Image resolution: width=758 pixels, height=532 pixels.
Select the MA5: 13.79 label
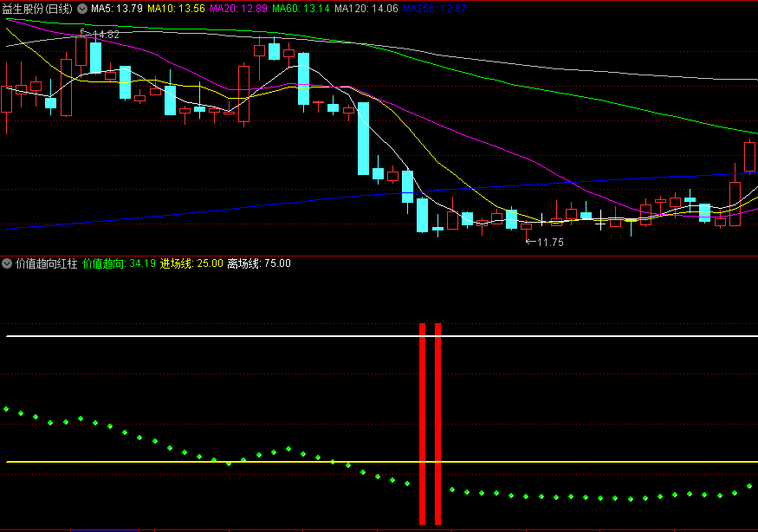pos(116,9)
